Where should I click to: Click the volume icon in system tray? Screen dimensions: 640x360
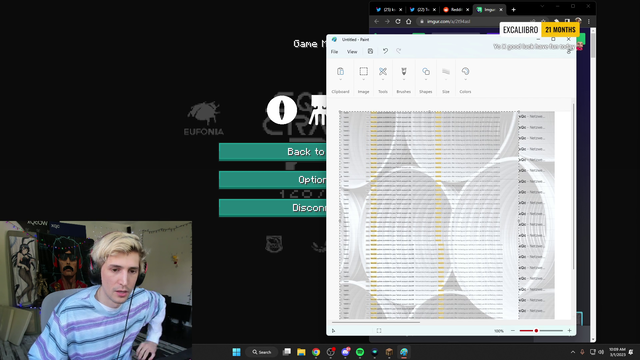coord(601,352)
